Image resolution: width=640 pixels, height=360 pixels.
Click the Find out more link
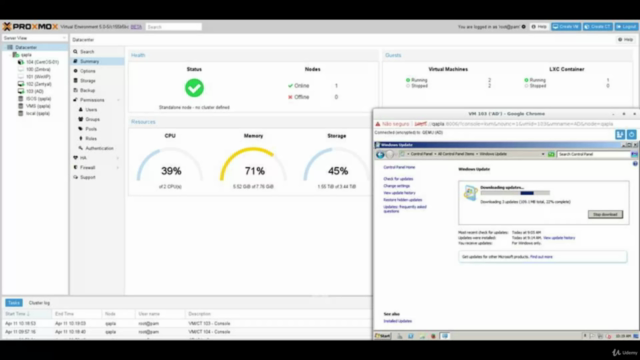(x=541, y=257)
